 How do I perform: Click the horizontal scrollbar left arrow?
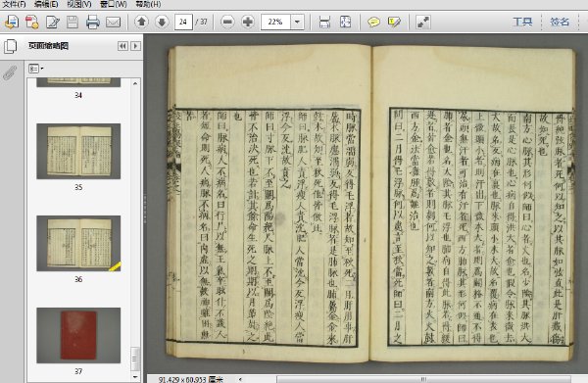coord(240,379)
